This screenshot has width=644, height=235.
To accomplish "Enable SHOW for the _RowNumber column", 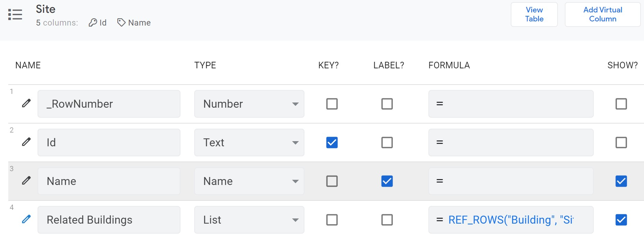I will pyautogui.click(x=621, y=104).
